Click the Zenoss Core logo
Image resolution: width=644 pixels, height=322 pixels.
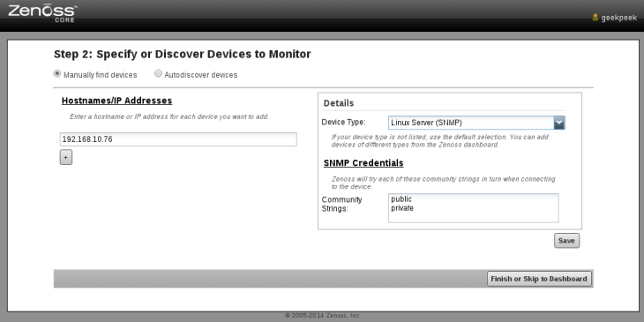pos(42,12)
